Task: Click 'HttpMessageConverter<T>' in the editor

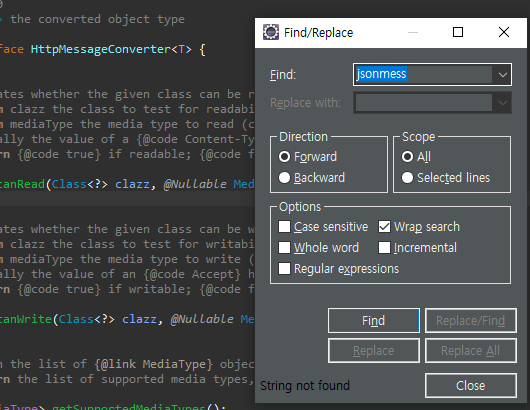Action: [111, 49]
